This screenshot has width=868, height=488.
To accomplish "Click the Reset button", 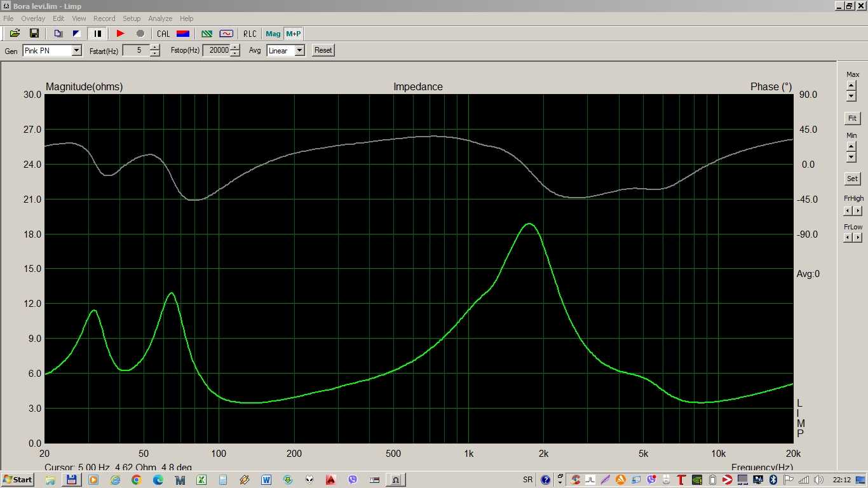I will (x=323, y=50).
